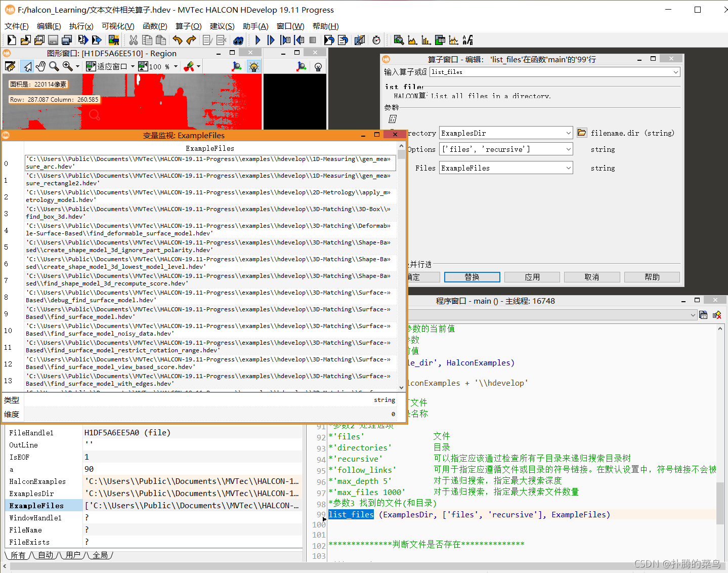Click folder browse icon beside ExamplesDir
This screenshot has width=728, height=573.
582,133
